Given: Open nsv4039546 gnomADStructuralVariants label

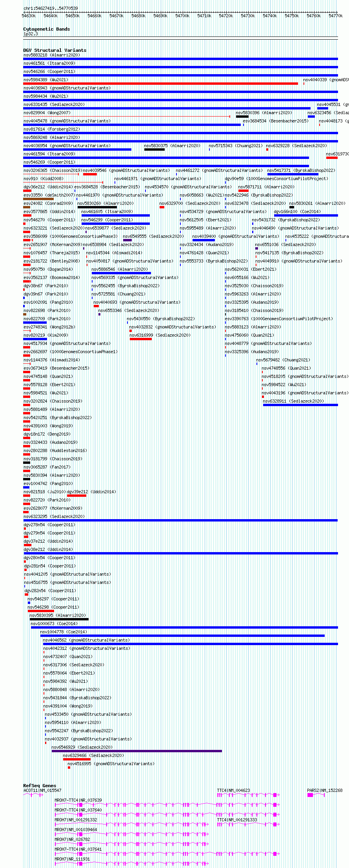Looking at the screenshot, I should (x=126, y=170).
